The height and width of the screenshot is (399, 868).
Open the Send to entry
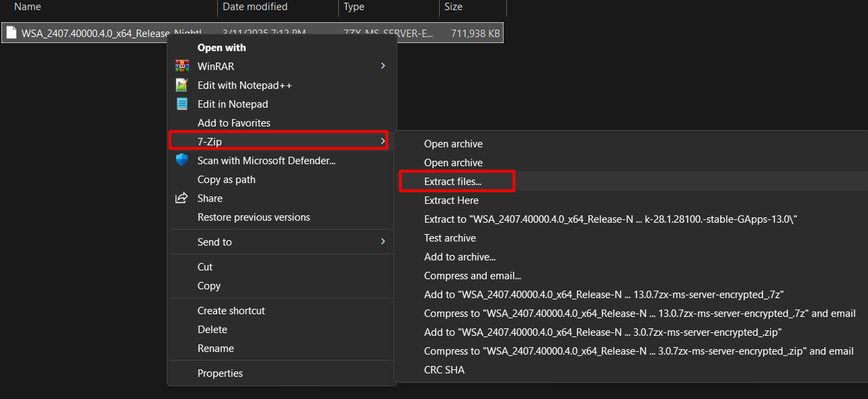click(x=282, y=242)
